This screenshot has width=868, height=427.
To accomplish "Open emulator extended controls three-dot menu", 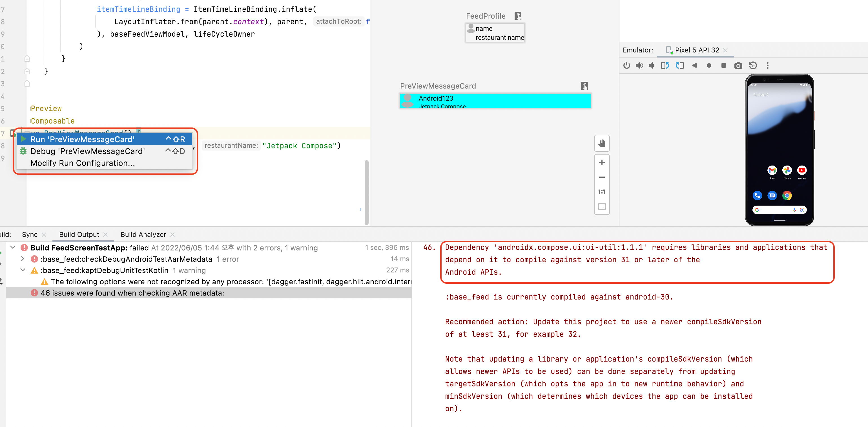I will (768, 65).
